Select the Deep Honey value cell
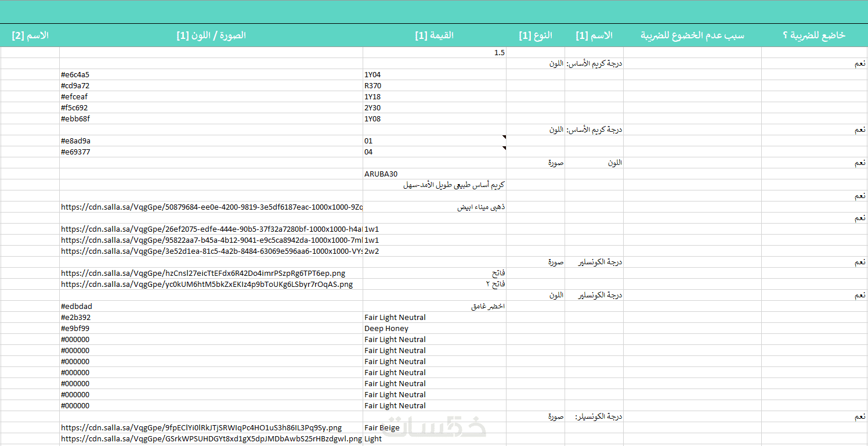This screenshot has width=868, height=446. (x=435, y=328)
